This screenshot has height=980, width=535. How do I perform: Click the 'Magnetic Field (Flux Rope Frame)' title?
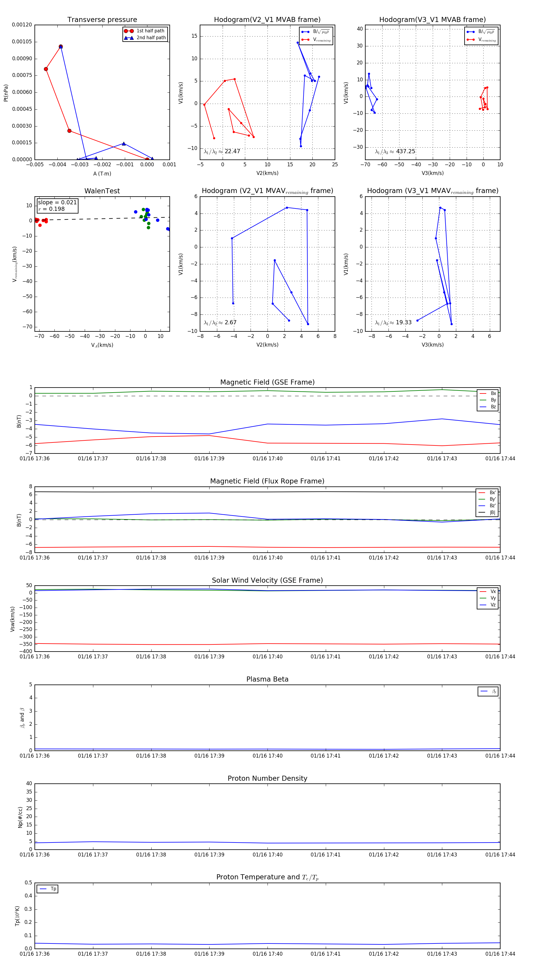coord(267,481)
